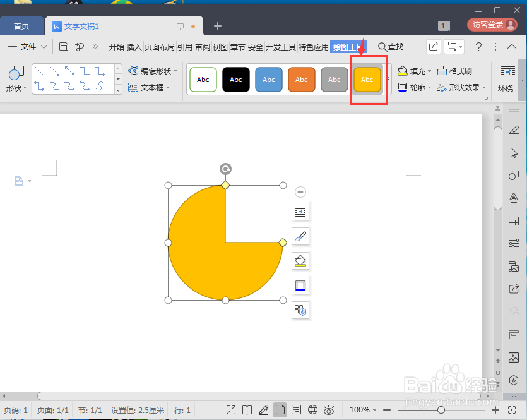Screen dimensions: 527x420
Task: Apply the gray Abc shape style
Action: pos(334,80)
